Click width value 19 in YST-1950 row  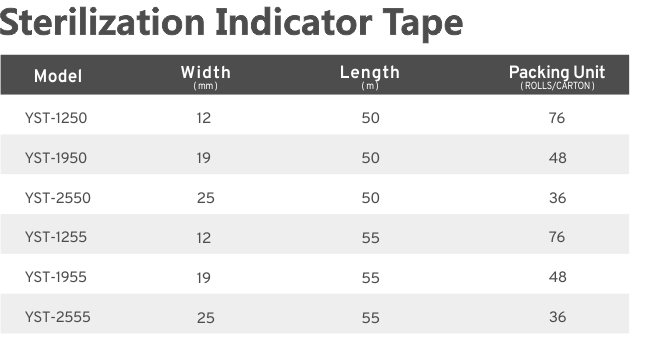point(204,158)
